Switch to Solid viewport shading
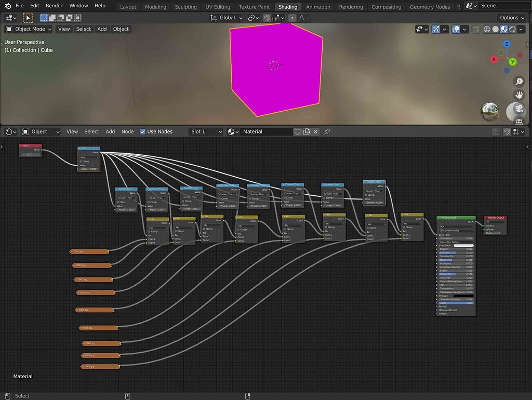This screenshot has width=532, height=400. coord(495,30)
